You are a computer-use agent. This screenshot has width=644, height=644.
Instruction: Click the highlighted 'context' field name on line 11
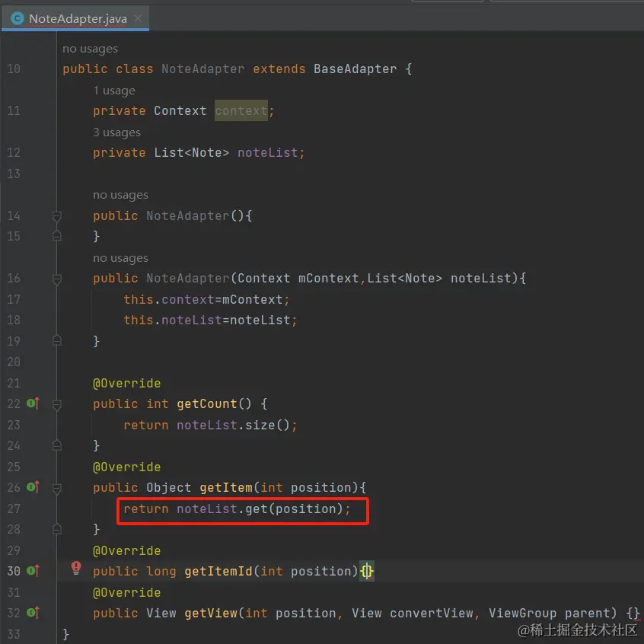point(241,110)
